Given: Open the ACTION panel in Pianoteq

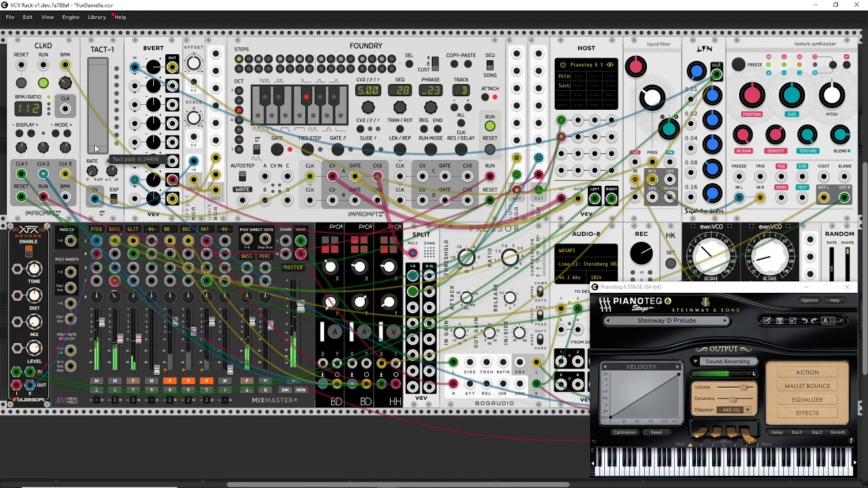Looking at the screenshot, I should click(x=807, y=372).
